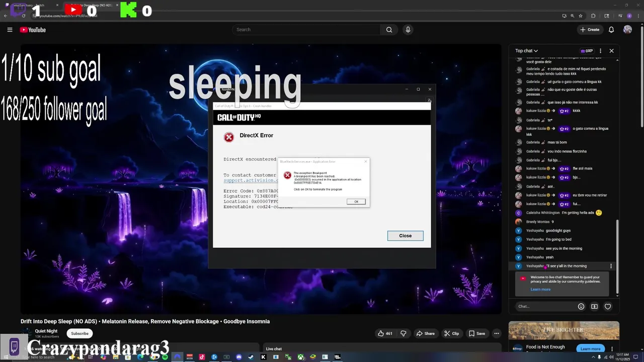
Task: Click the Chat message input box
Action: pyautogui.click(x=546, y=306)
